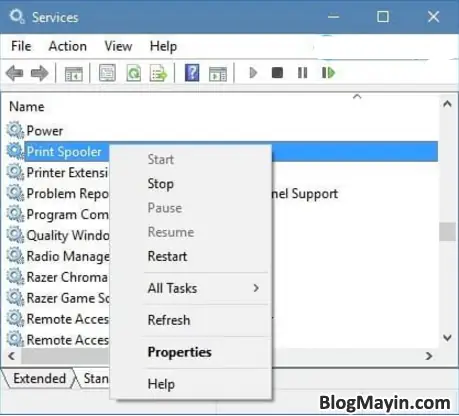Click the Forward arrow toolbar icon
The height and width of the screenshot is (416, 459).
[x=40, y=73]
